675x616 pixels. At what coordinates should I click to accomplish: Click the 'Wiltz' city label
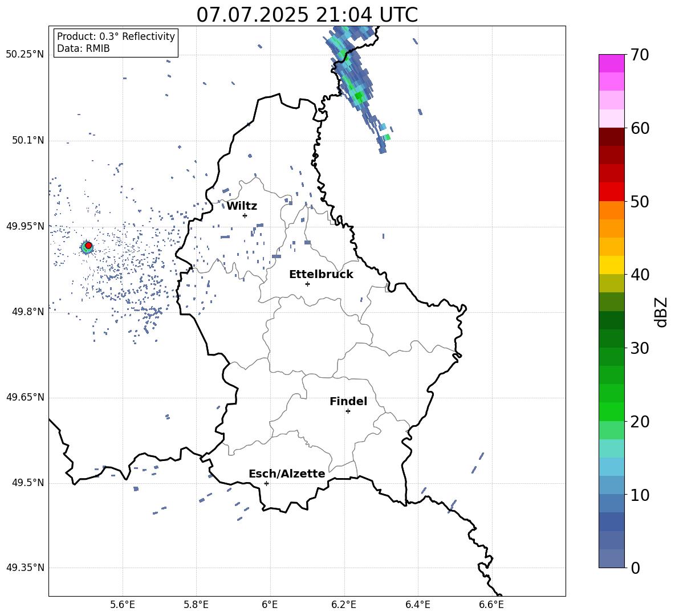(x=242, y=206)
